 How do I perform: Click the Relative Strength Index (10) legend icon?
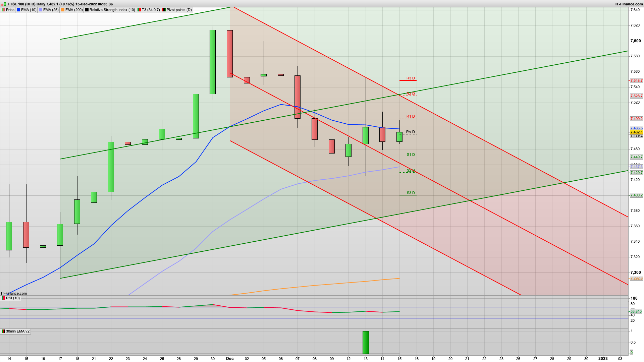coord(87,10)
